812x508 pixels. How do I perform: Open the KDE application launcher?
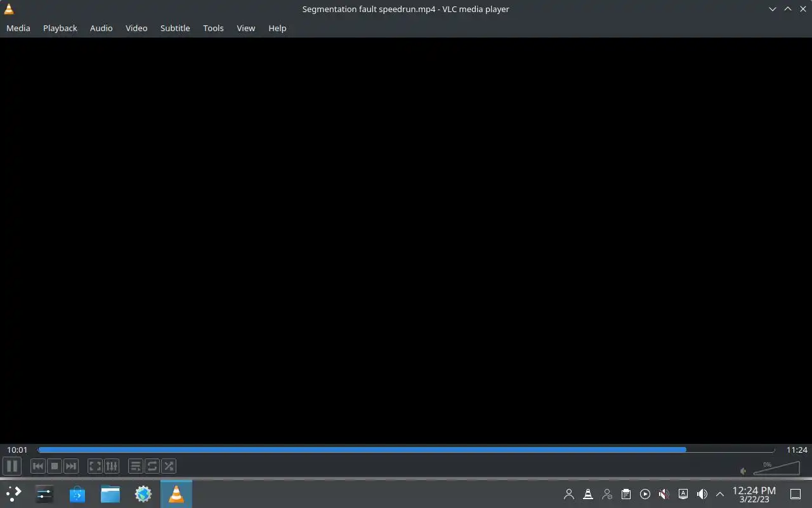point(14,494)
